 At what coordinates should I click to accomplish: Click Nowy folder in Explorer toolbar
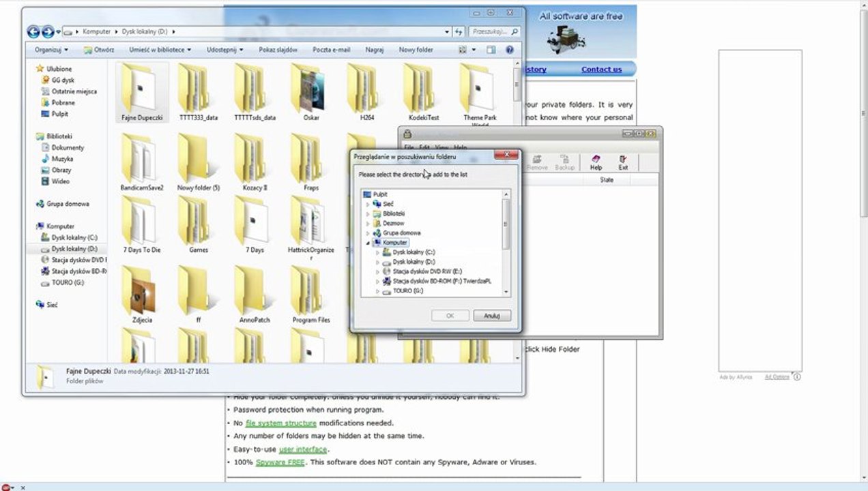[416, 50]
